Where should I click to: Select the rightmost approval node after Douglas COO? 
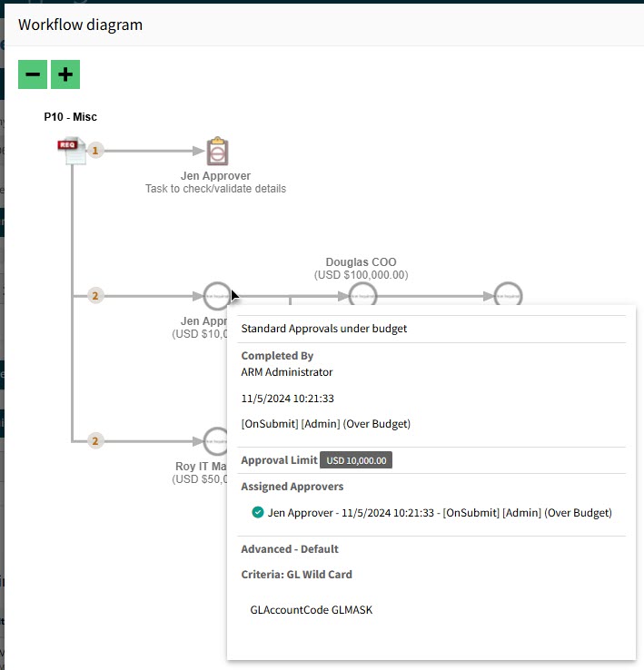tap(508, 295)
